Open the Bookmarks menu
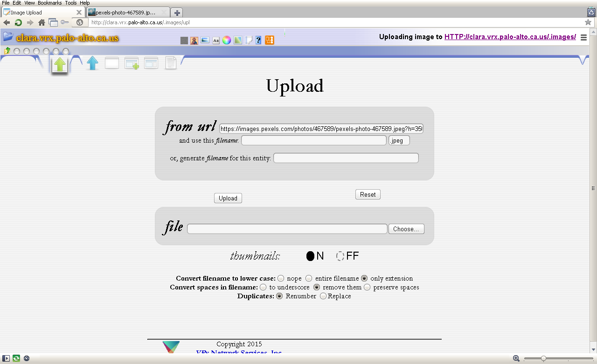 [49, 3]
